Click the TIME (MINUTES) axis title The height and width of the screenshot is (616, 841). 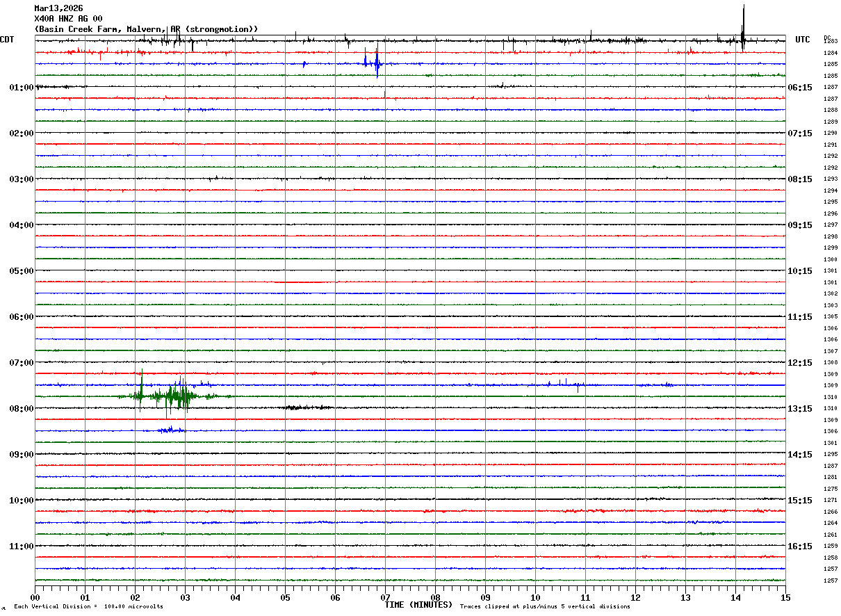coord(418,605)
